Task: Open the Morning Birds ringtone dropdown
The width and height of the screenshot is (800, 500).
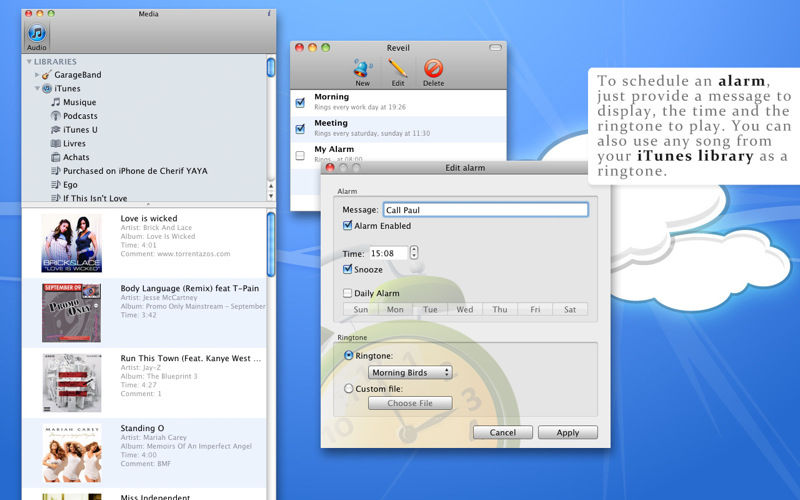Action: pyautogui.click(x=410, y=372)
